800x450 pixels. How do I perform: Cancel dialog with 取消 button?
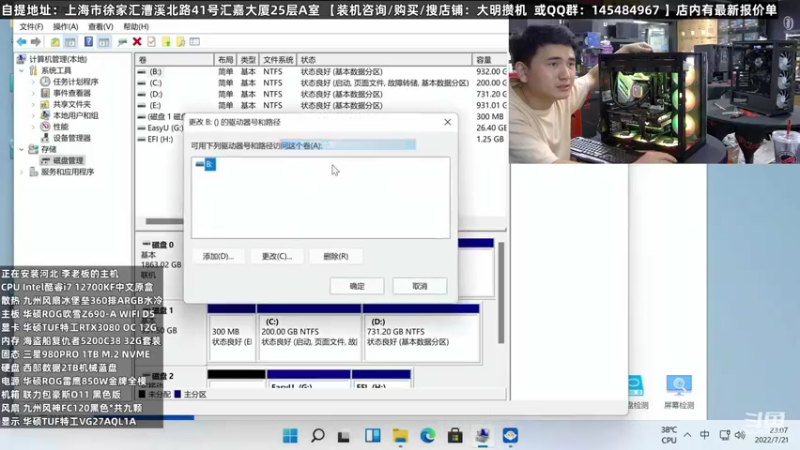click(x=419, y=286)
